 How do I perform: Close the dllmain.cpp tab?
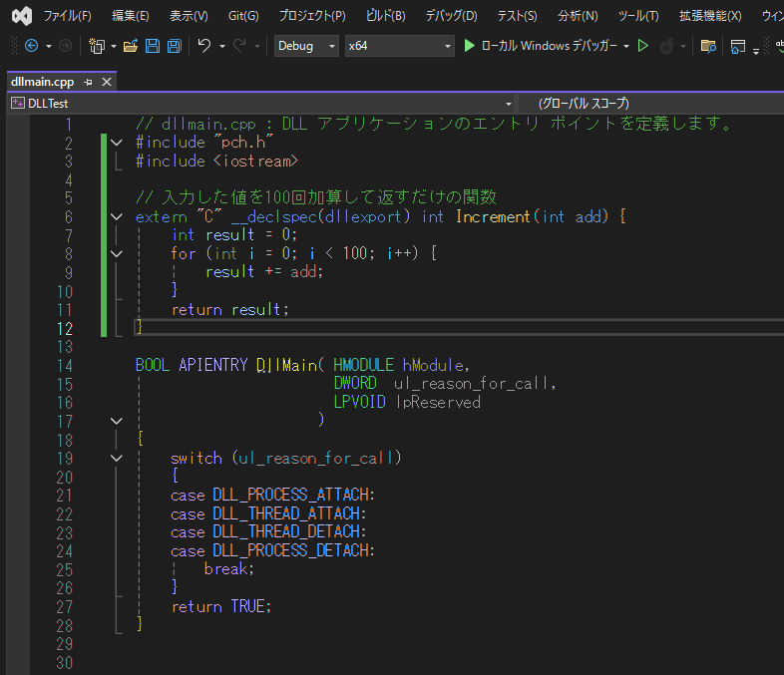(x=107, y=82)
